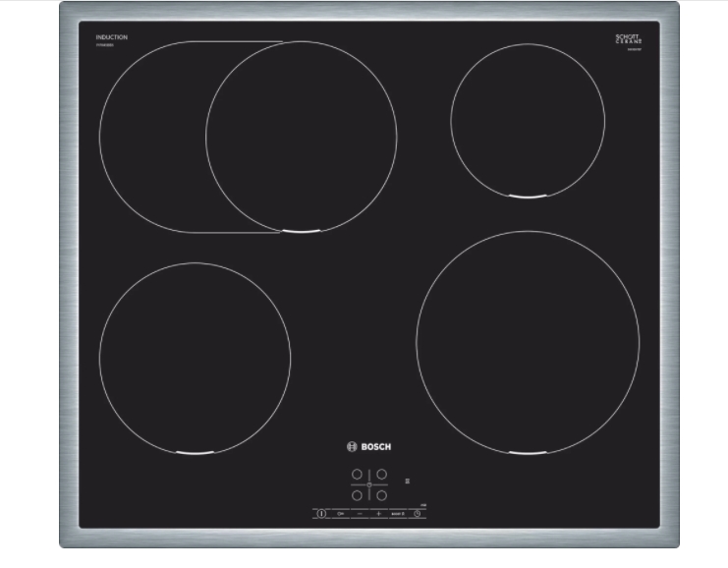Click the large bottom-right cooking zone
Screen dimensions: 728x568
[x=528, y=343]
